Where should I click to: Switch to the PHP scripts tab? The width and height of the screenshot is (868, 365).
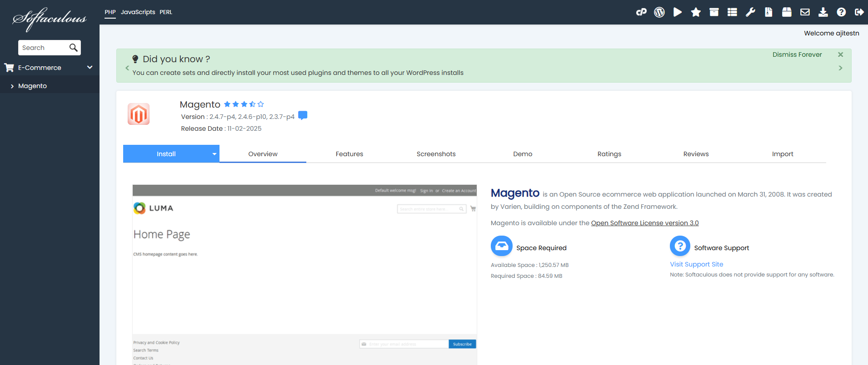pyautogui.click(x=110, y=12)
